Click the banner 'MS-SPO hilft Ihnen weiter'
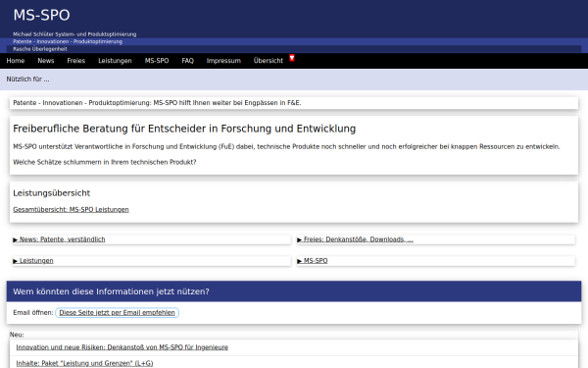 [x=294, y=103]
